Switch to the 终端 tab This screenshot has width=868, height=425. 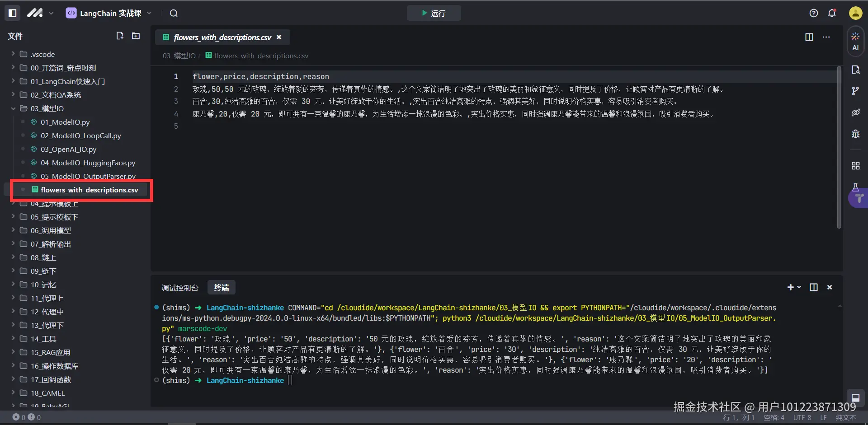coord(221,287)
